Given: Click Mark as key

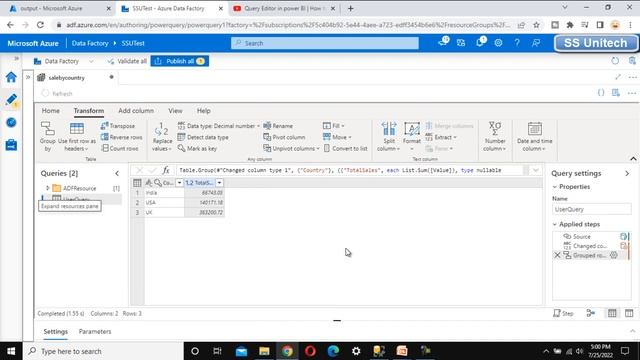Looking at the screenshot, I should point(197,148).
